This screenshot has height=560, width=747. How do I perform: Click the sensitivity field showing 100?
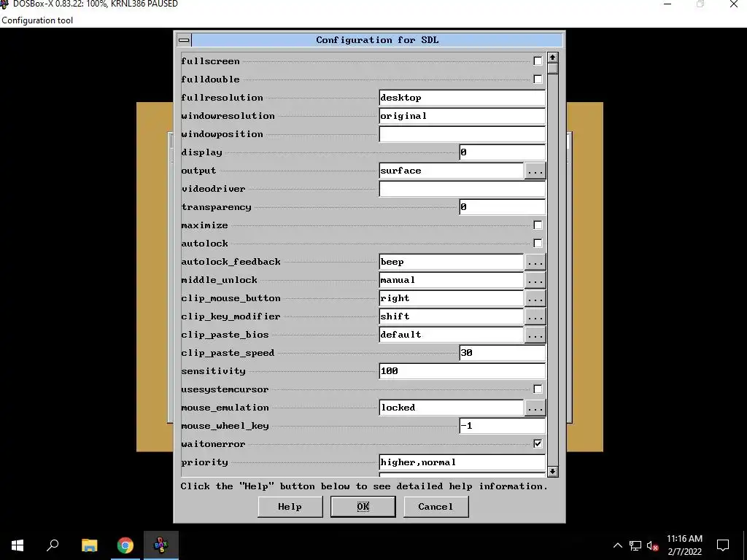coord(462,371)
